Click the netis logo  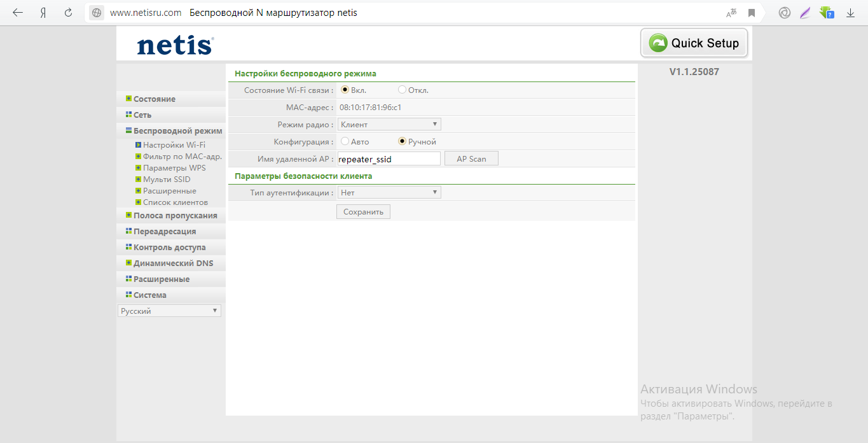click(175, 45)
